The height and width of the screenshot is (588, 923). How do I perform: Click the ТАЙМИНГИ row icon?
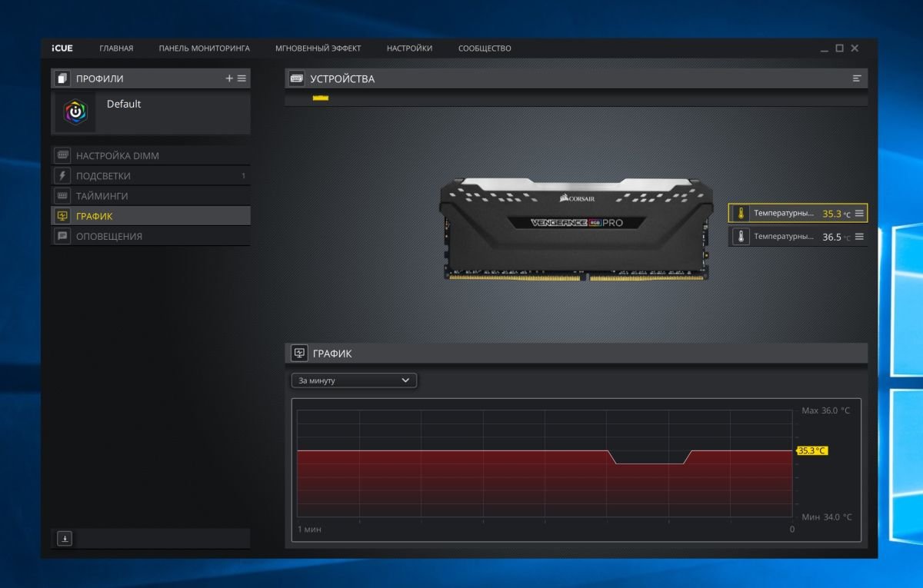coord(62,196)
